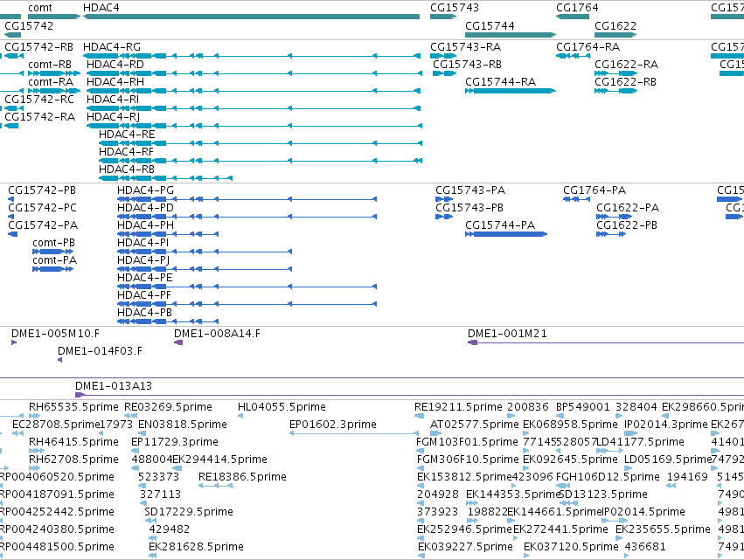Viewport: 744px width, 560px height.
Task: Select protein HDAC4-PF
Action: click(x=144, y=296)
